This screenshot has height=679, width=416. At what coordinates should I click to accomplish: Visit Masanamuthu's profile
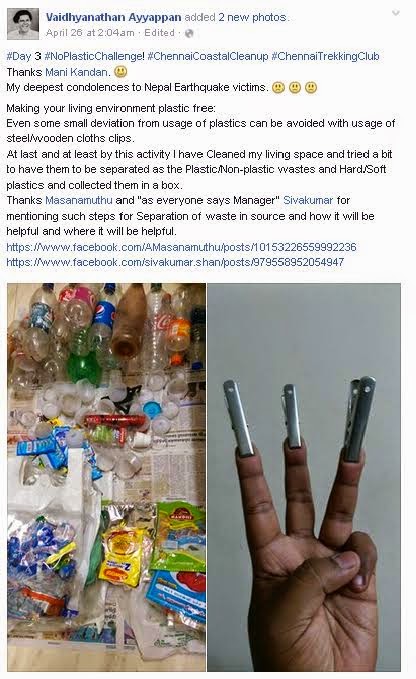tap(79, 200)
